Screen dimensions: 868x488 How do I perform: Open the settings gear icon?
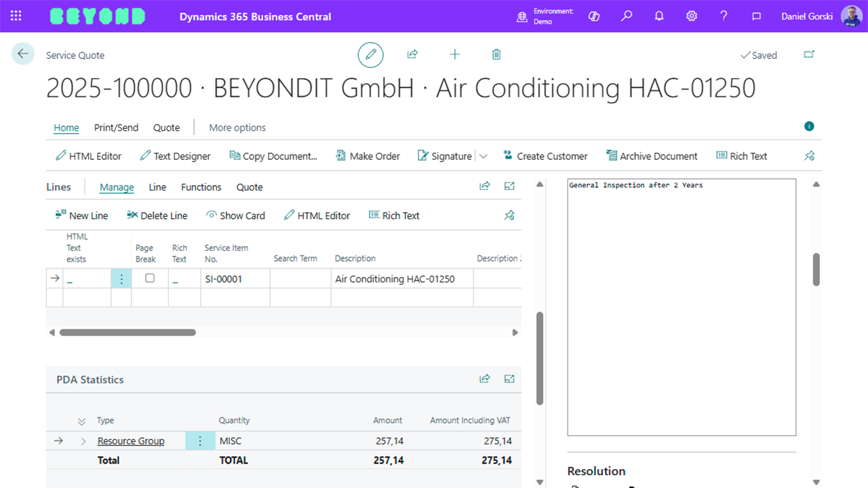[691, 16]
